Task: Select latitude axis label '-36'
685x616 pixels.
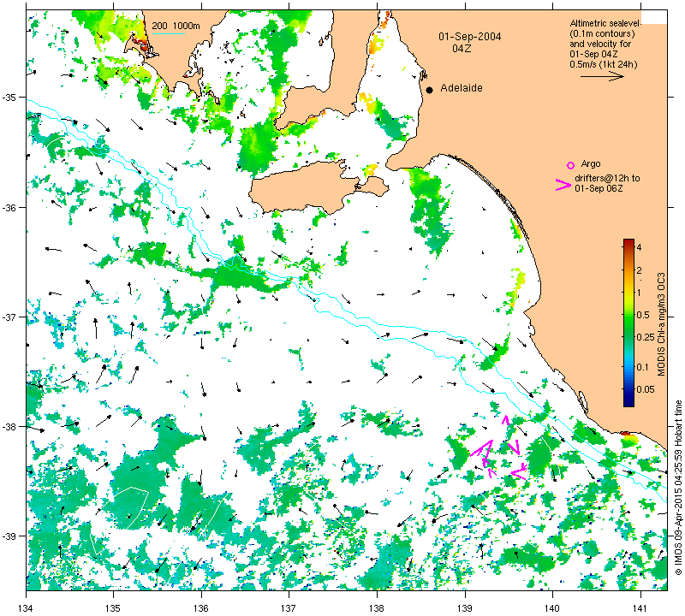Action: (x=9, y=207)
